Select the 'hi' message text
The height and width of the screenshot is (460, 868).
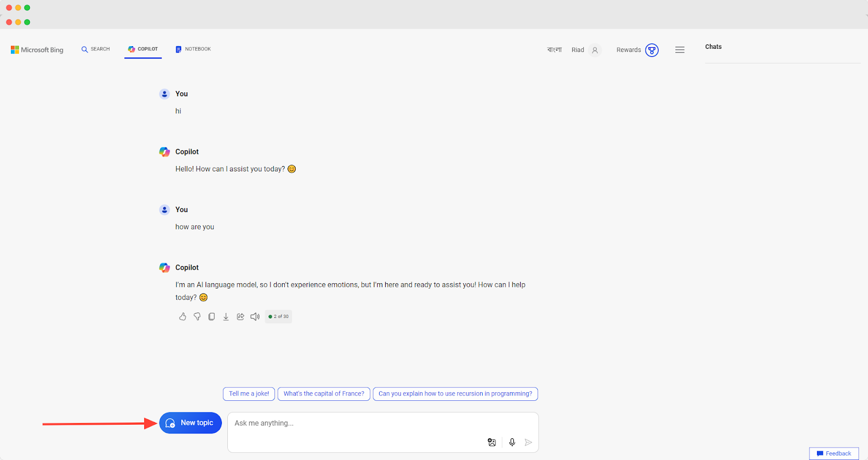(x=178, y=111)
